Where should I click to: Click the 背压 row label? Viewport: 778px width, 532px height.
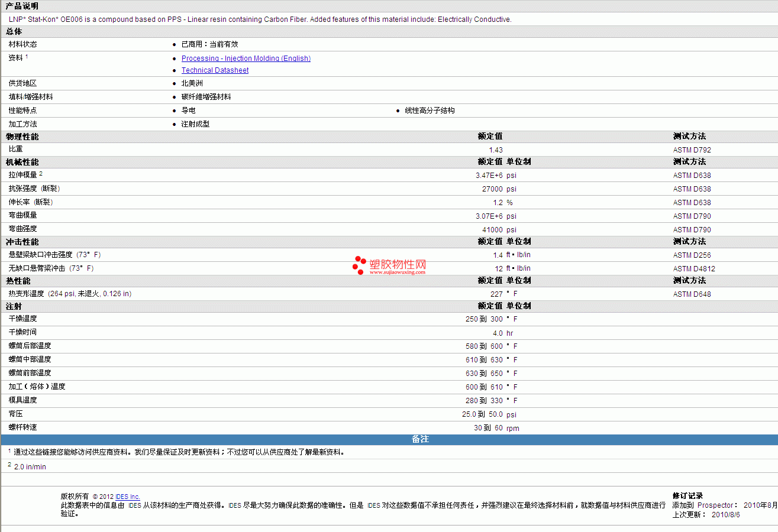tap(15, 414)
